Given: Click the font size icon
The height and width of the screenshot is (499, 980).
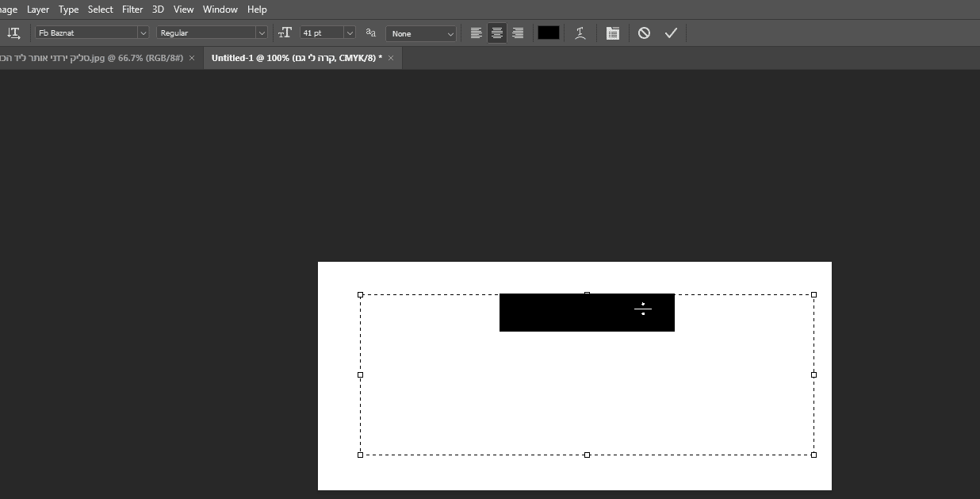Looking at the screenshot, I should coord(285,33).
